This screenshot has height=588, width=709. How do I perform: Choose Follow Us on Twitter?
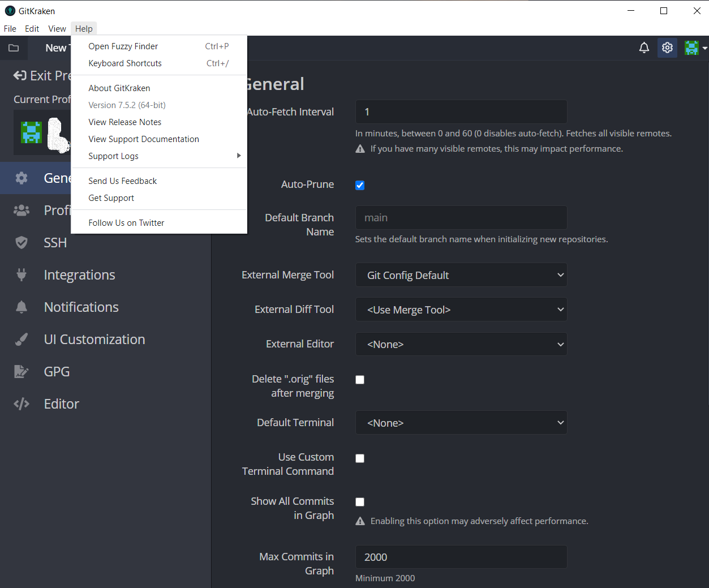159,223
